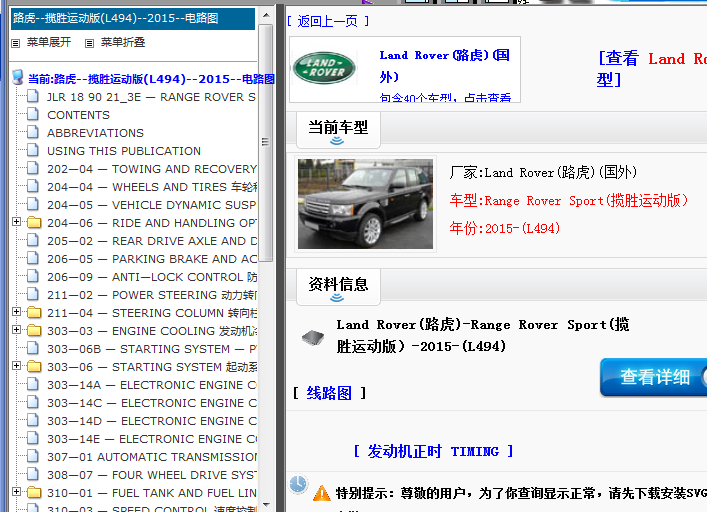Click the clock icon near the special notice
The image size is (707, 512).
click(298, 485)
